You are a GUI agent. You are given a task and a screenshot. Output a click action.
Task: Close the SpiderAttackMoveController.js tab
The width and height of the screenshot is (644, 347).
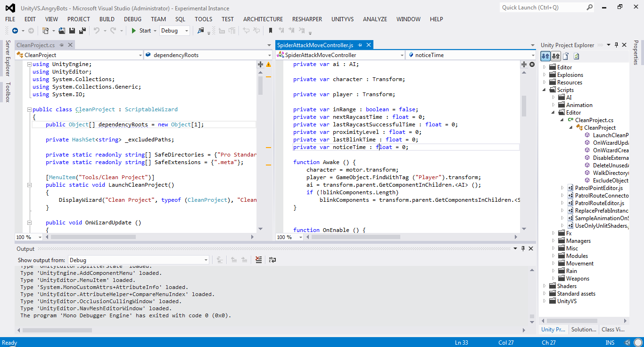[368, 45]
